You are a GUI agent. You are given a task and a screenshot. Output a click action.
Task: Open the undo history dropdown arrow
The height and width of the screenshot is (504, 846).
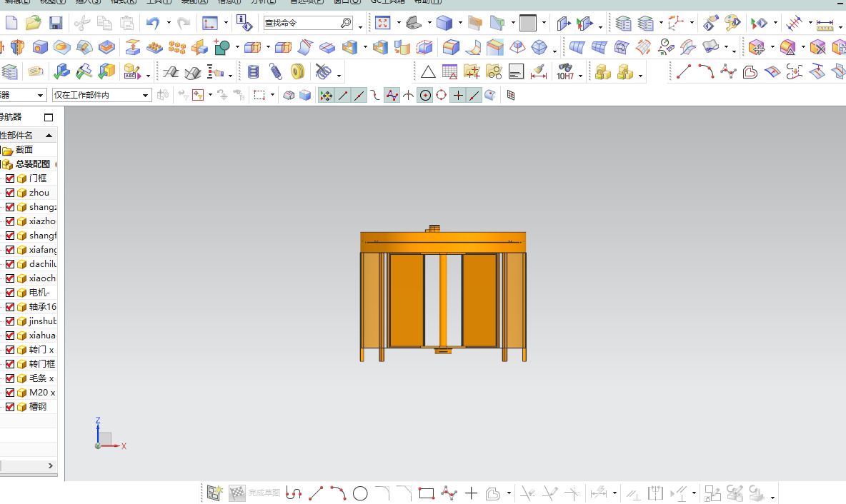point(169,23)
